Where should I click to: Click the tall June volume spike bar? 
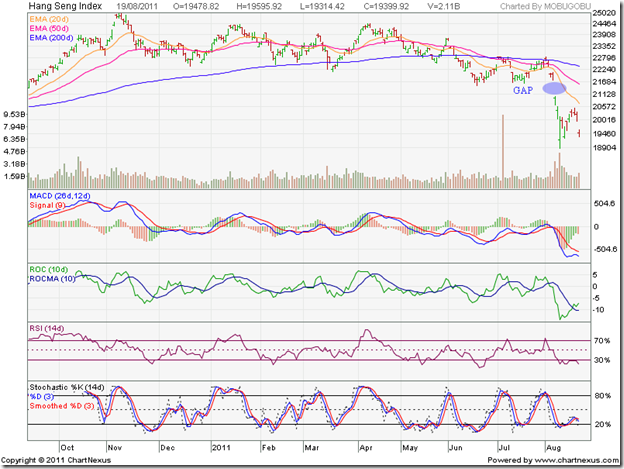(x=503, y=151)
